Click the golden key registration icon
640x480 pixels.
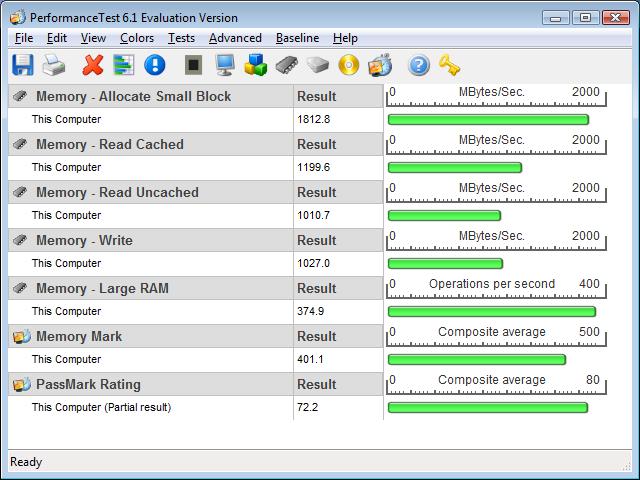coord(449,65)
